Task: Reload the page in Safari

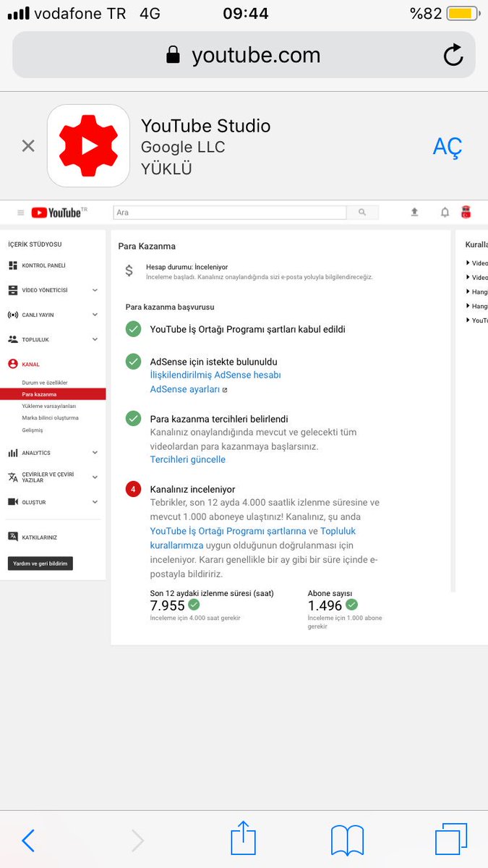Action: [x=453, y=55]
